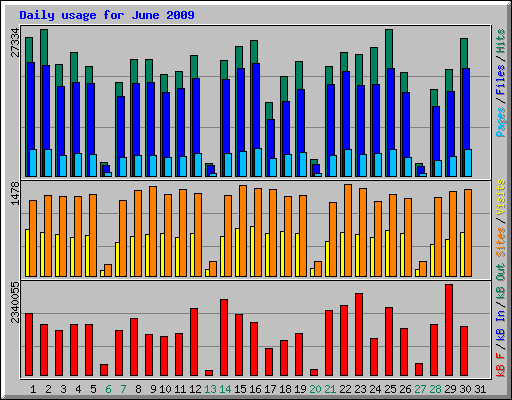This screenshot has height=400, width=512.
Task: Click green weekend day label 20
Action: 315,389
